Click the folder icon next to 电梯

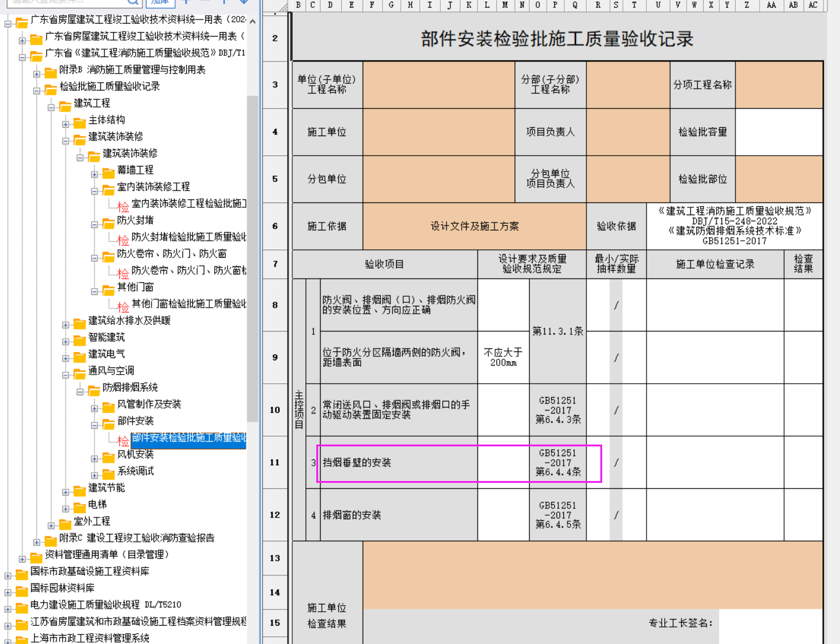click(80, 507)
